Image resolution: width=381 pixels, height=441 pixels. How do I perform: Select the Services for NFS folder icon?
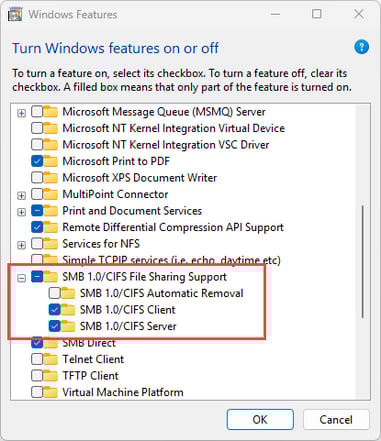[51, 244]
